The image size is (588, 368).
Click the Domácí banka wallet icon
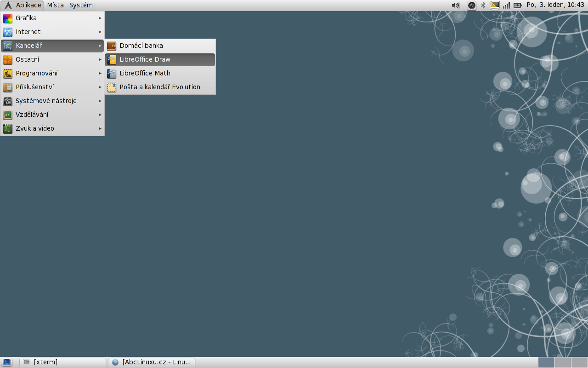[112, 46]
